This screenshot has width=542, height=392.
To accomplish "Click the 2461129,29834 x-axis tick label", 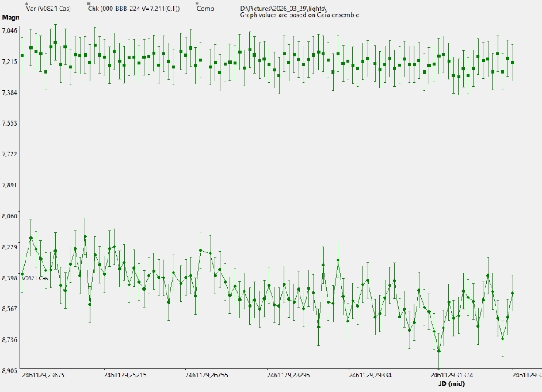I will tap(369, 376).
